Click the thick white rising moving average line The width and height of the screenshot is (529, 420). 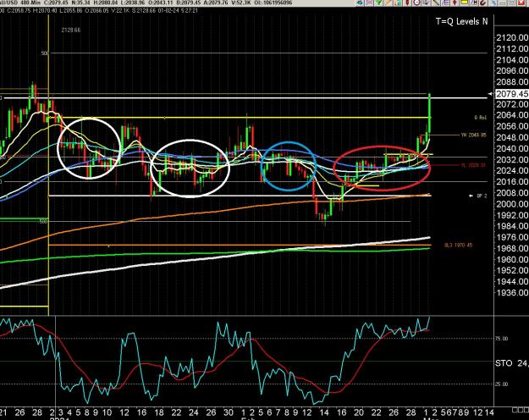coord(216,257)
